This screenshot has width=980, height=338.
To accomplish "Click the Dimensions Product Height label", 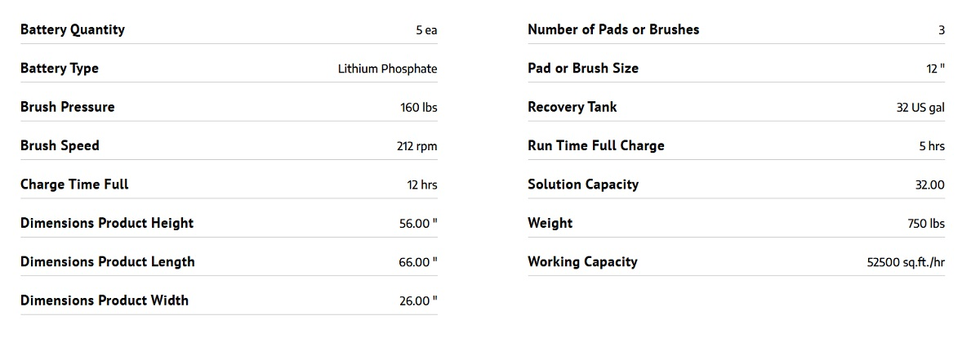I will 107,223.
